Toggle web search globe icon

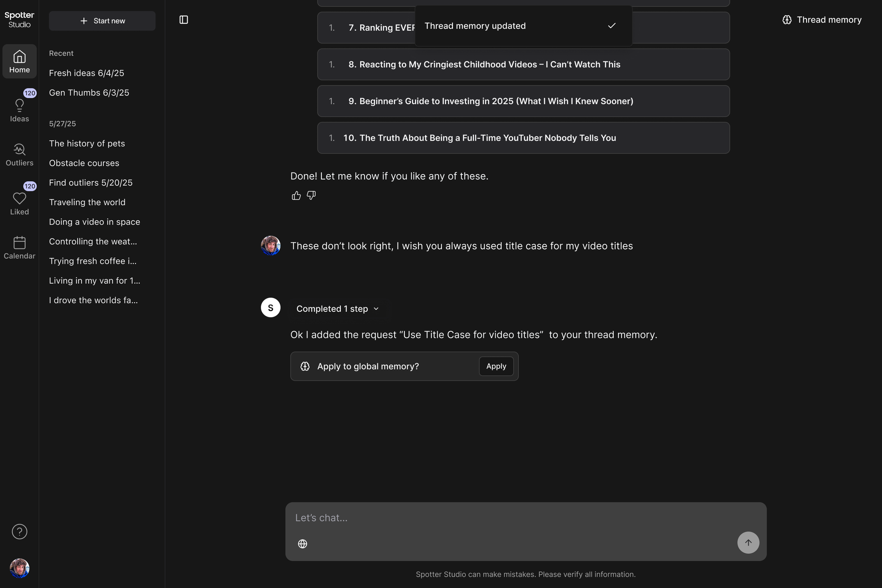[302, 543]
